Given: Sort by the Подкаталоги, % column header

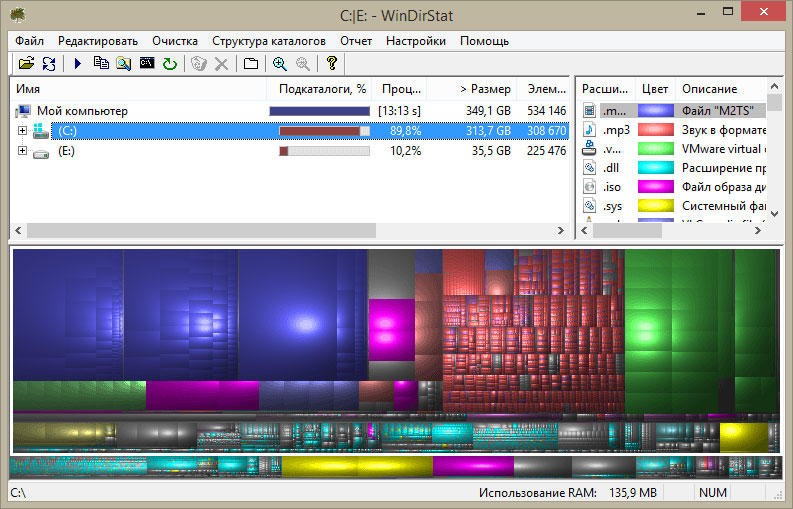Looking at the screenshot, I should click(319, 89).
